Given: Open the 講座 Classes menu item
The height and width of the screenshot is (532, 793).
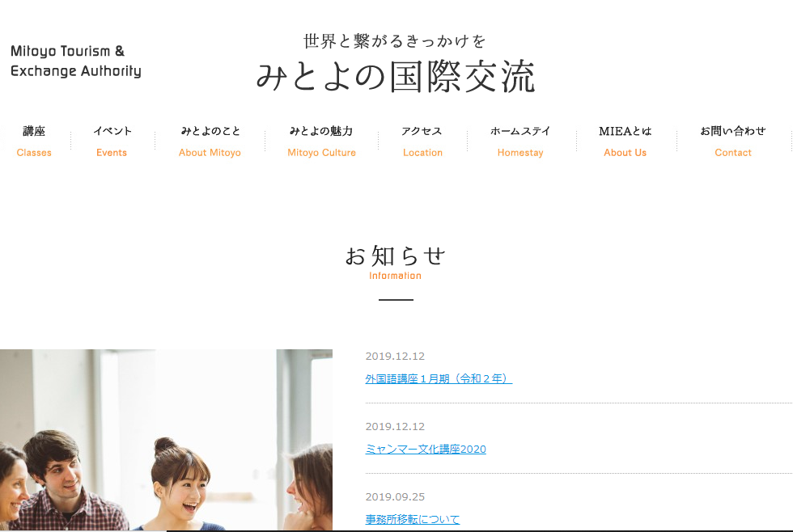Looking at the screenshot, I should coord(34,141).
